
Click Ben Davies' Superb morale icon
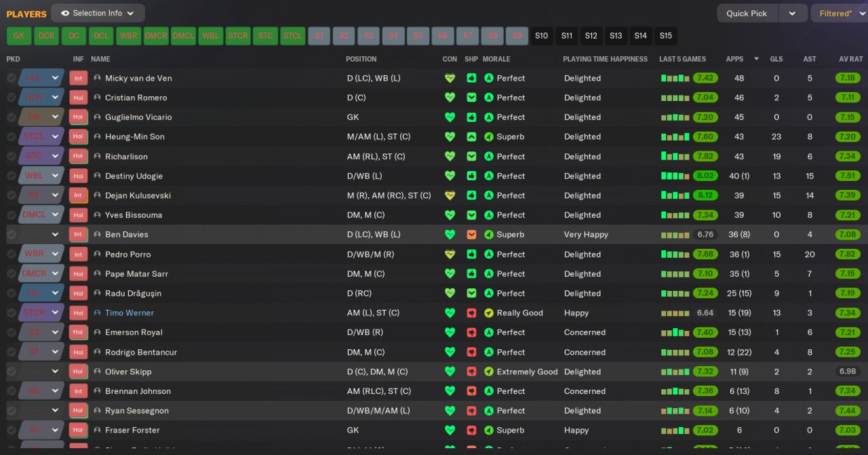tap(488, 235)
